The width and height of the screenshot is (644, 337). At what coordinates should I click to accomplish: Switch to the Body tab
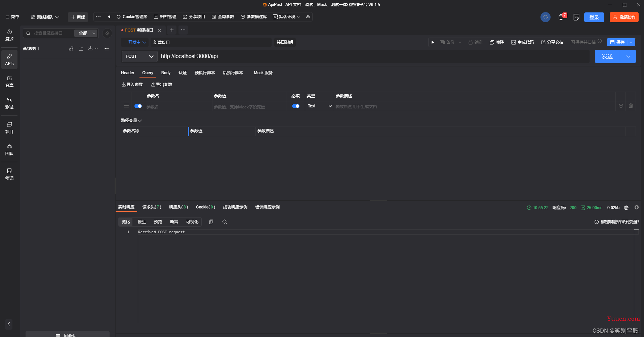tap(166, 73)
